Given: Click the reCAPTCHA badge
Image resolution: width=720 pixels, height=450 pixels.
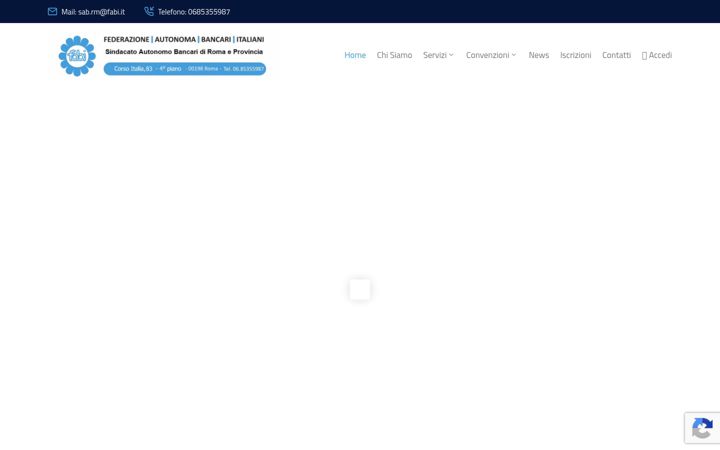Looking at the screenshot, I should pos(702,428).
